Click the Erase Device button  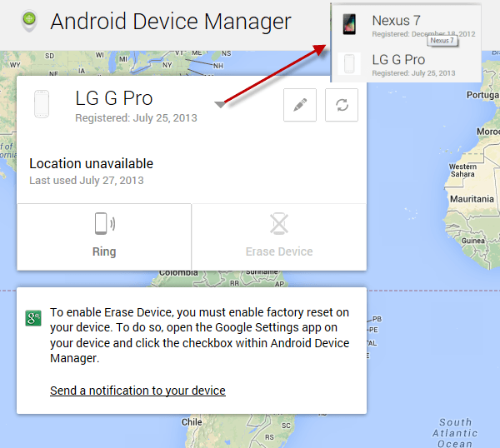[279, 236]
